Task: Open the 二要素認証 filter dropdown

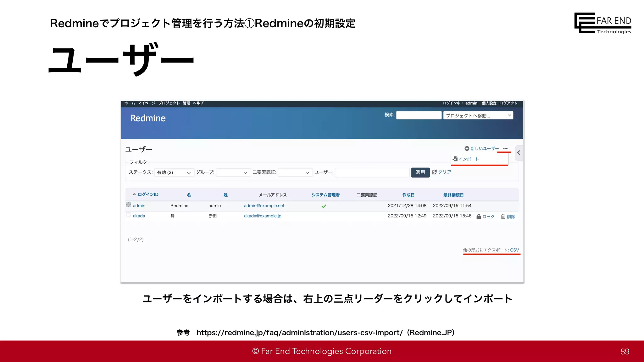Action: coord(295,173)
